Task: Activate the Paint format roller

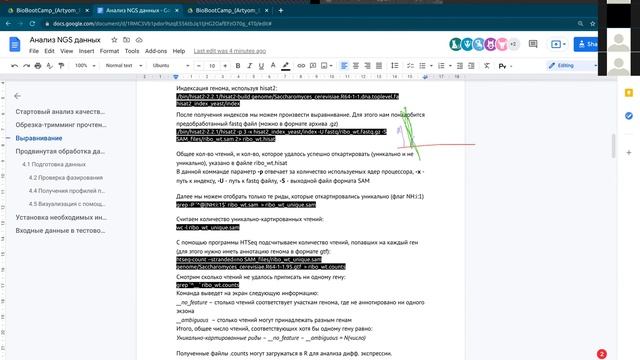Action: [61, 66]
